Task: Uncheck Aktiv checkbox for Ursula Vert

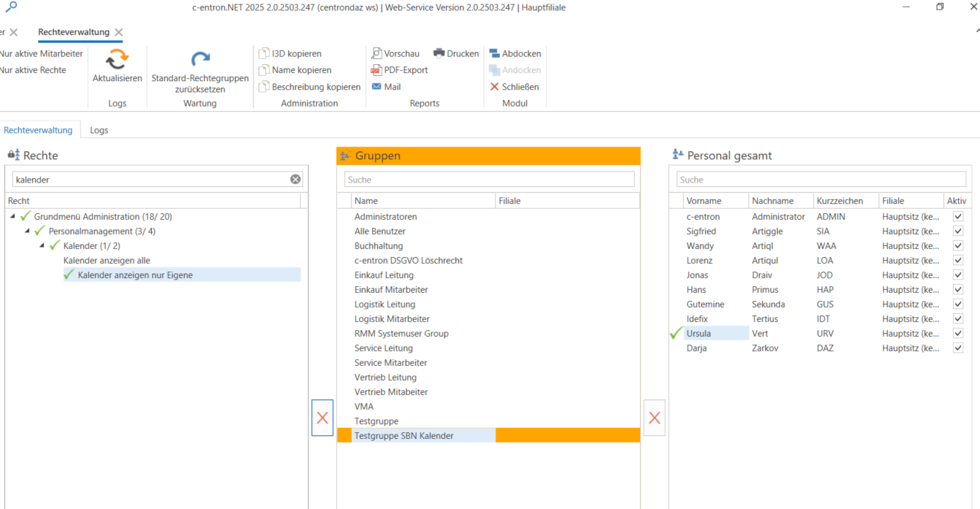Action: (958, 333)
